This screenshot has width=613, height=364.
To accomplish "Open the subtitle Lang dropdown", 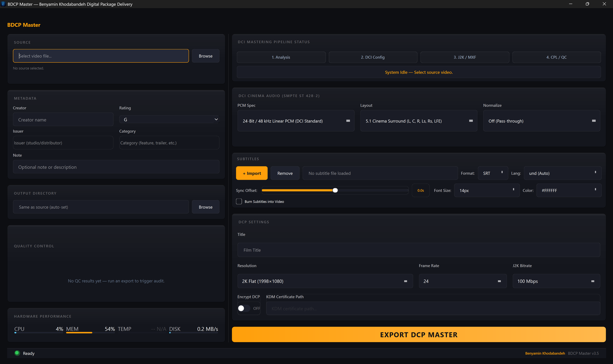I will pyautogui.click(x=562, y=173).
